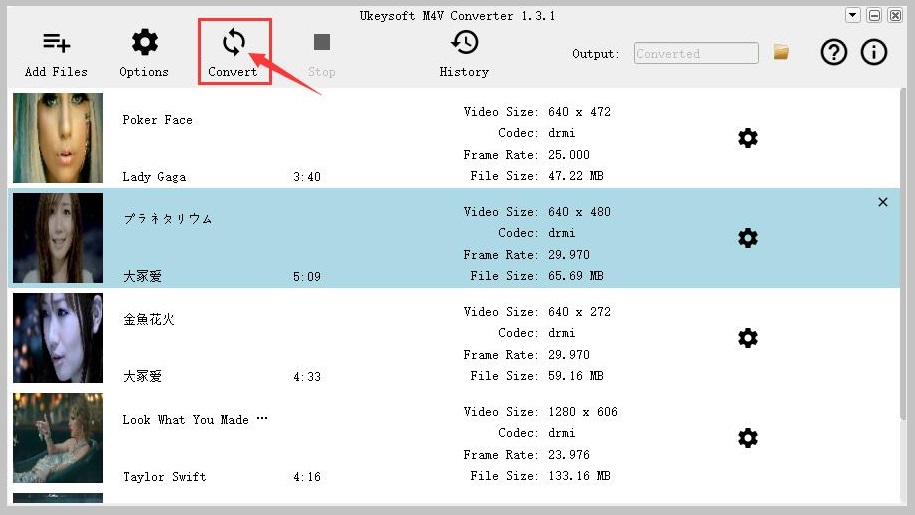Image resolution: width=915 pixels, height=515 pixels.
Task: Click the 23.976 frame rate value
Action: pos(569,455)
